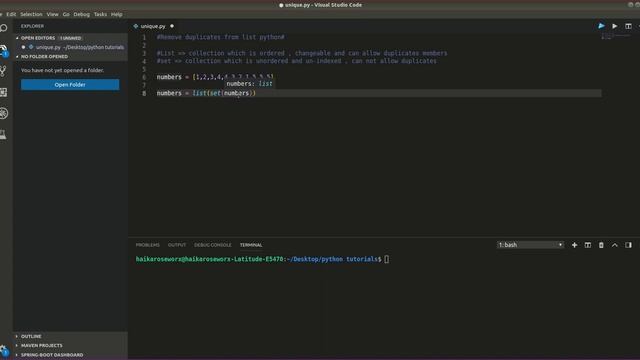Image resolution: width=640 pixels, height=360 pixels.
Task: Click unsaved dot on unique.py tab
Action: [x=172, y=26]
